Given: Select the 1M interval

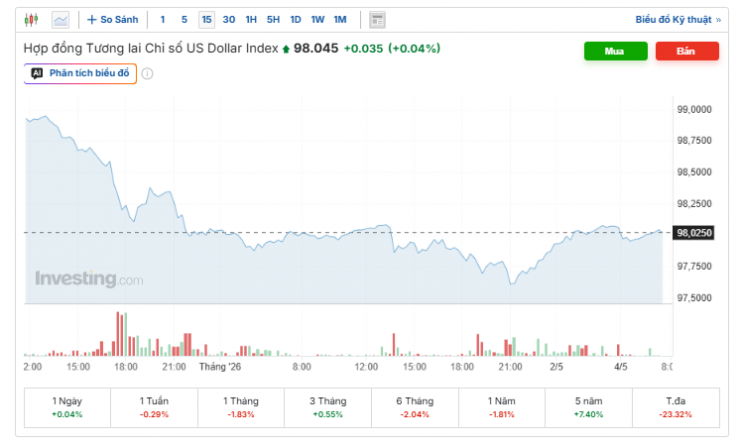Looking at the screenshot, I should point(340,19).
